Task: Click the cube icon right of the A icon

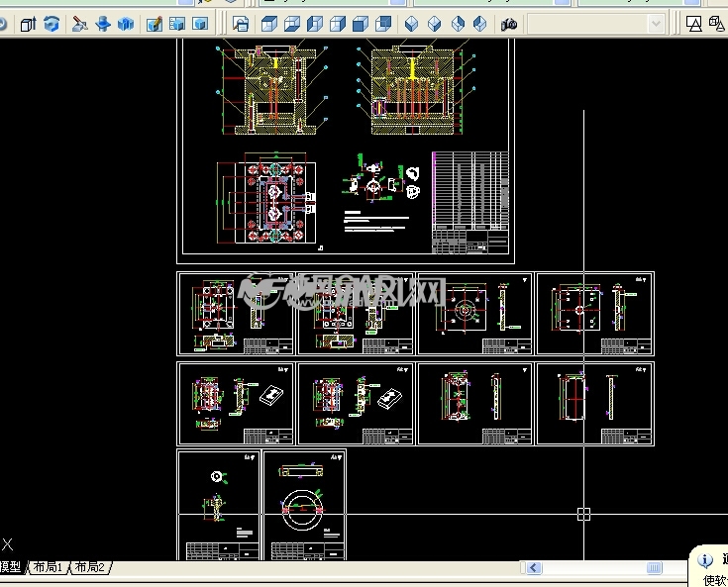Action: tap(717, 24)
